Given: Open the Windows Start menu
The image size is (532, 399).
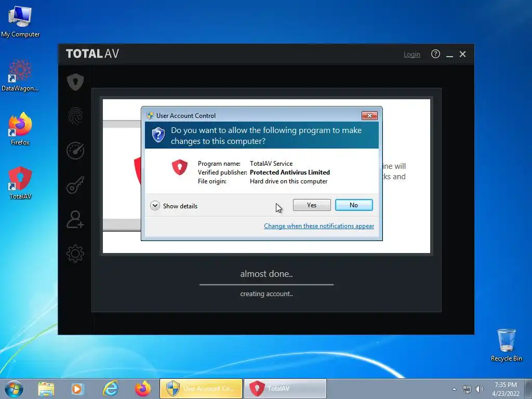Looking at the screenshot, I should tap(14, 389).
